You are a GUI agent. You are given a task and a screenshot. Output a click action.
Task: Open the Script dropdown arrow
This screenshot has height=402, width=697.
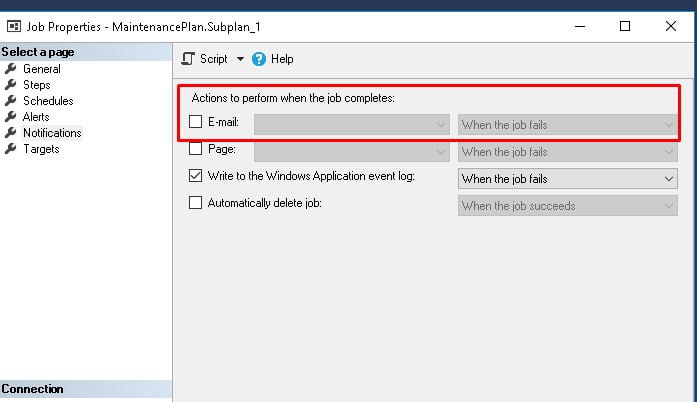pos(240,59)
